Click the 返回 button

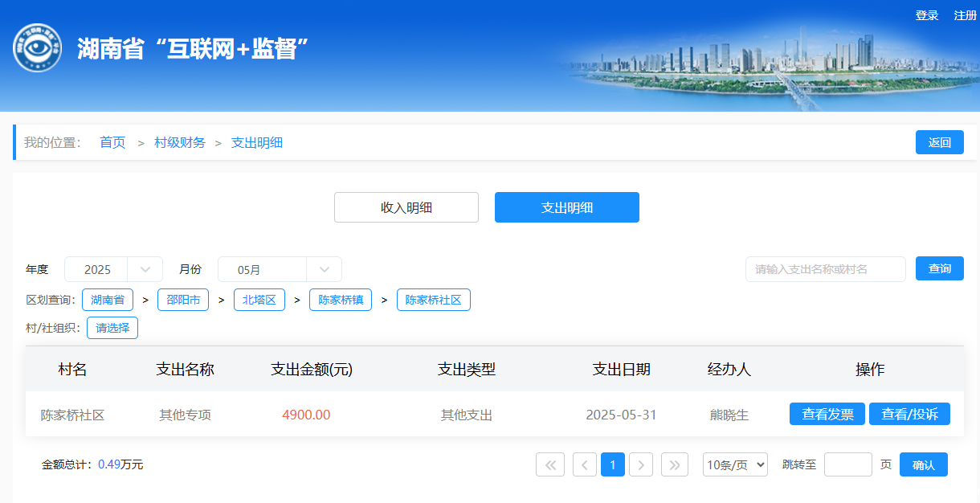point(940,142)
